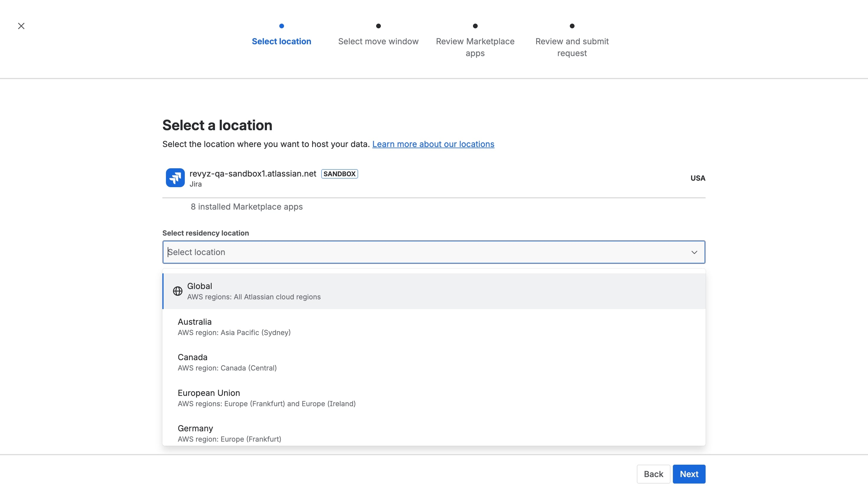
Task: Select Germany Europe (Frankfurt) option
Action: point(434,433)
